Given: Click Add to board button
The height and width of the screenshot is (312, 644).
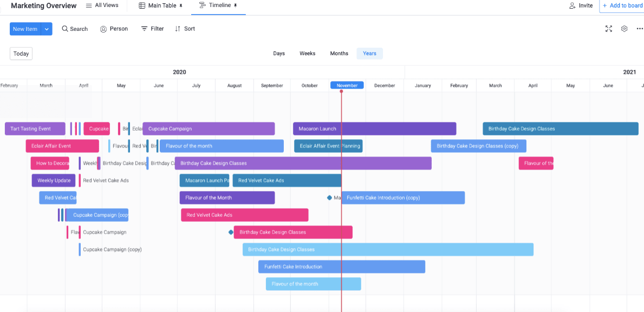Looking at the screenshot, I should coord(622,6).
